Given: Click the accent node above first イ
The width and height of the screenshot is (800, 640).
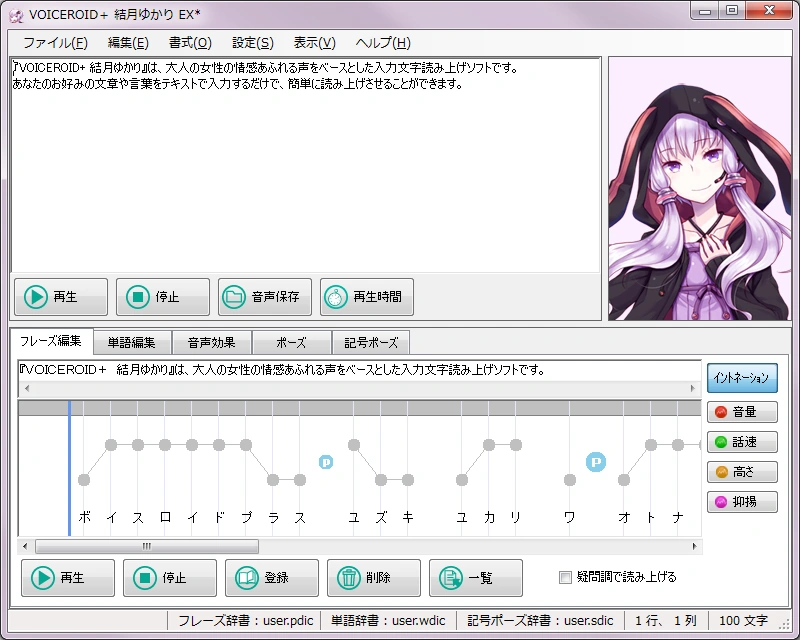Looking at the screenshot, I should 111,445.
